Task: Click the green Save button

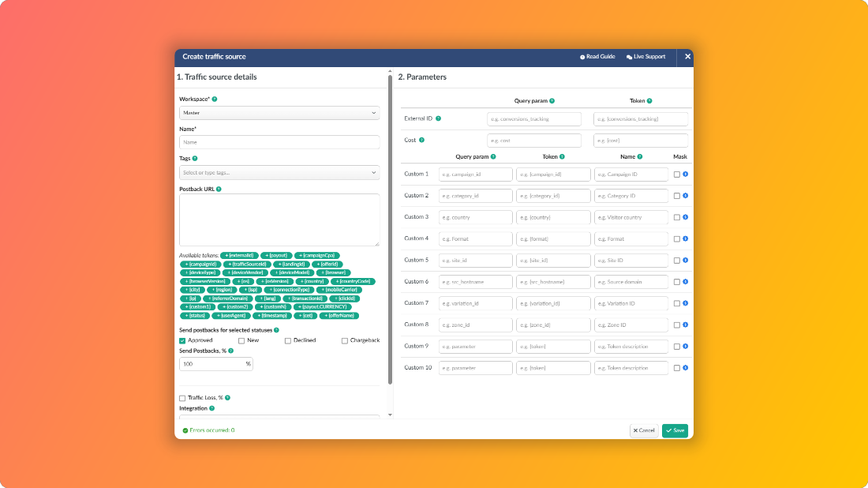Action: [675, 430]
